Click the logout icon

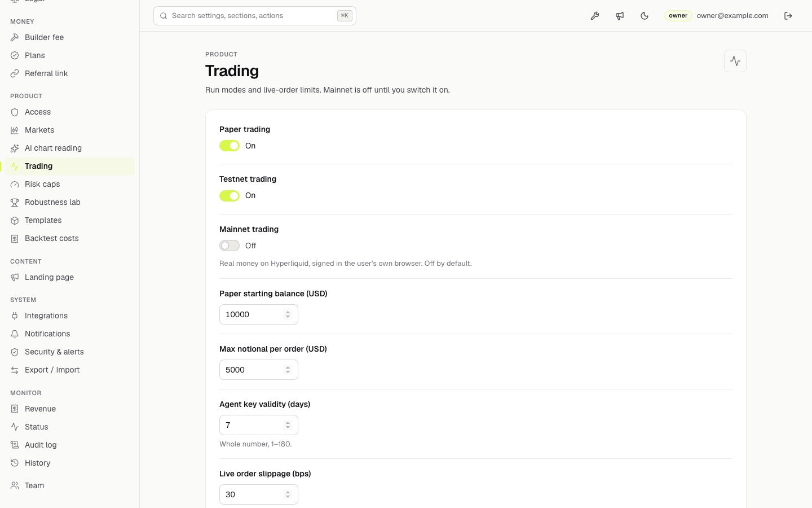tap(788, 16)
